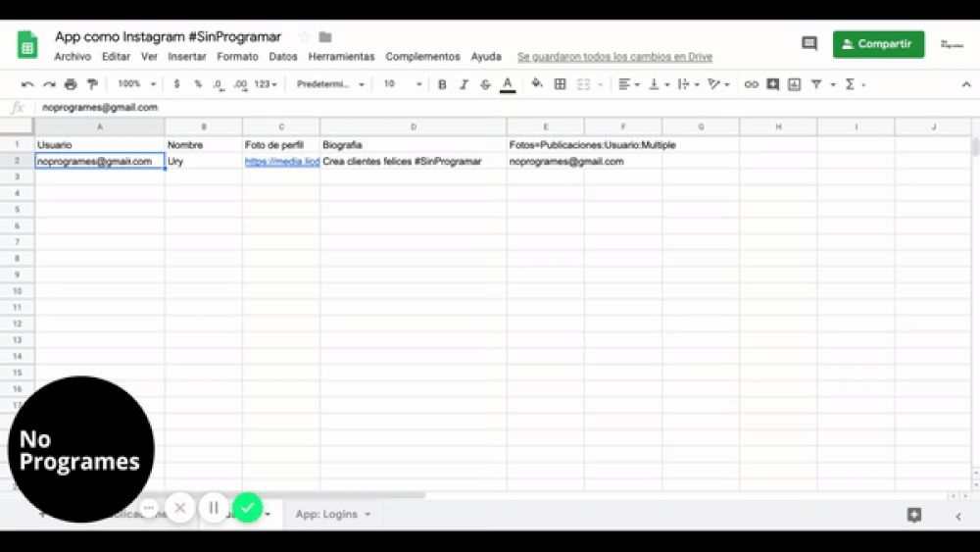Pause the screen recording
The width and height of the screenshot is (980, 552).
[213, 508]
